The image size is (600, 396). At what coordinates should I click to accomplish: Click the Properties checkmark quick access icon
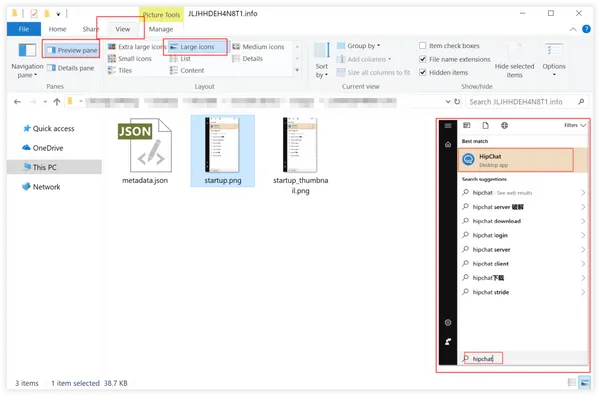tap(34, 13)
